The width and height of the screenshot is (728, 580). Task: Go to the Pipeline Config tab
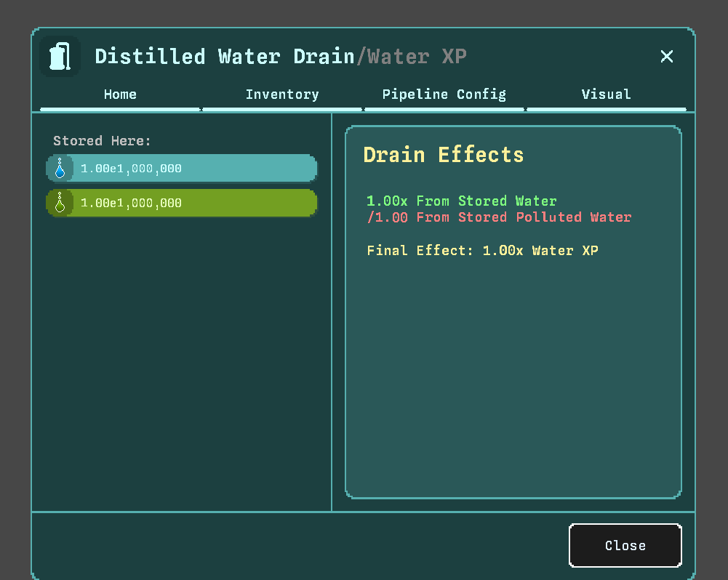[444, 94]
